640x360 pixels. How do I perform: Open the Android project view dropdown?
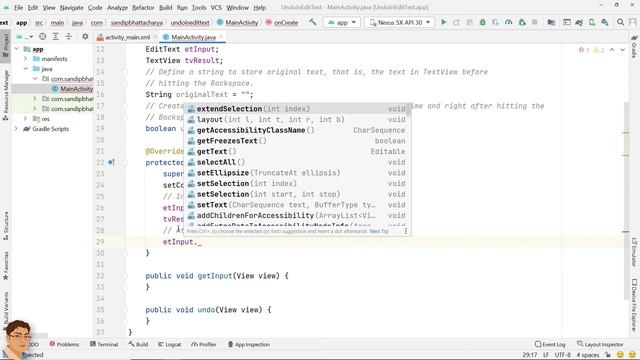(25, 36)
